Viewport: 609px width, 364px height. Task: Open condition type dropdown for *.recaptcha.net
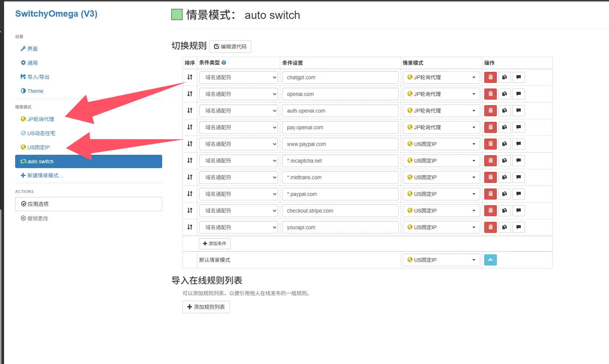238,161
